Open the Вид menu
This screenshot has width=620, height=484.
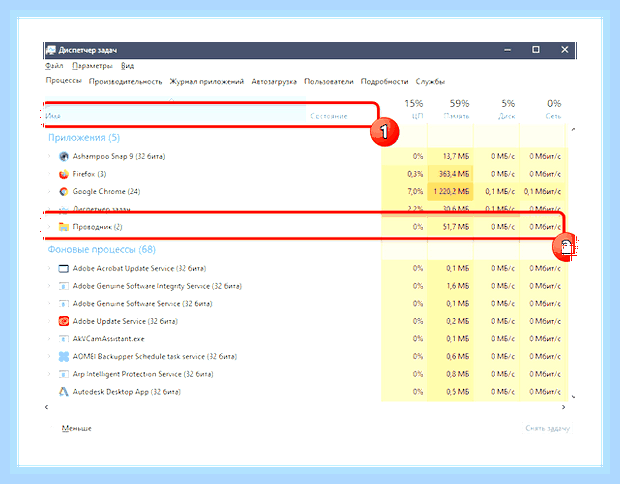click(x=127, y=66)
